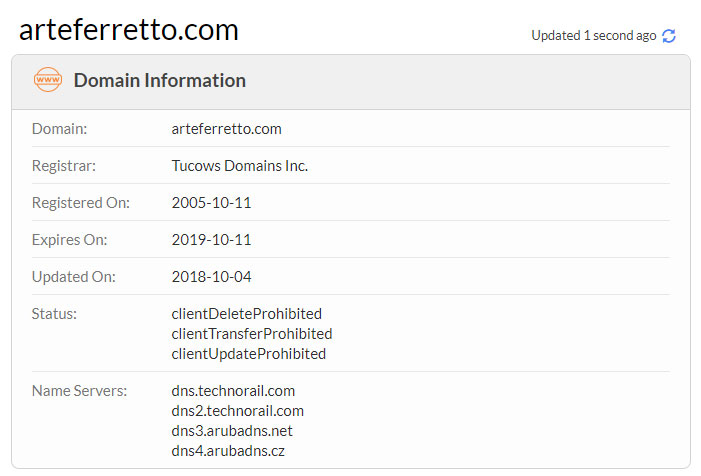
Task: Click the clientTransferProhibited status
Action: point(252,334)
